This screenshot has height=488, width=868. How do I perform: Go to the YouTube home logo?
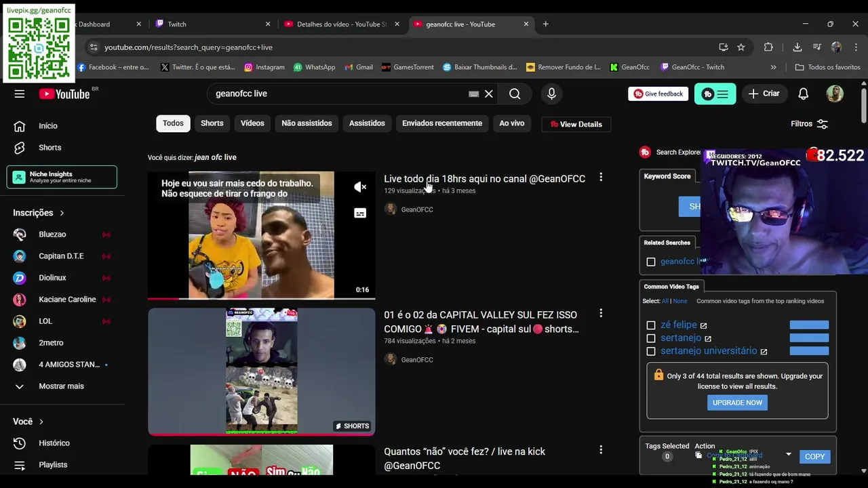64,94
